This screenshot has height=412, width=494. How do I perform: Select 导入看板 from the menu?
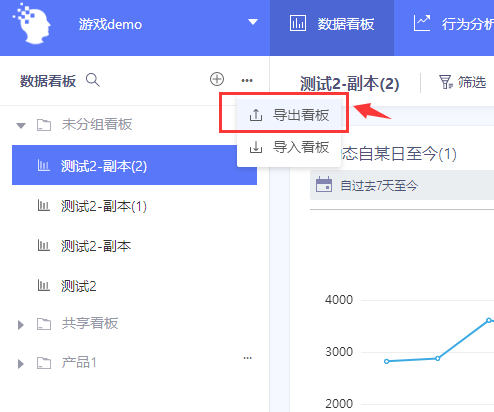click(289, 147)
